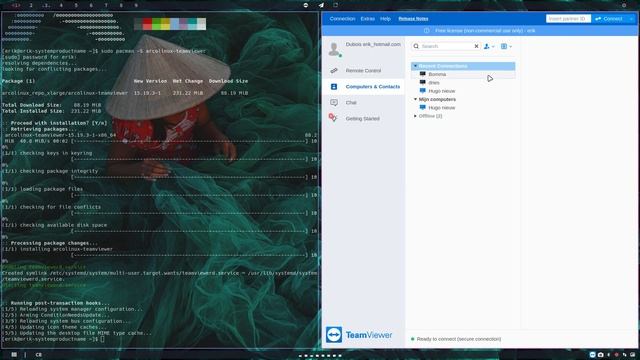Click the user profile avatar icon

coord(334,49)
